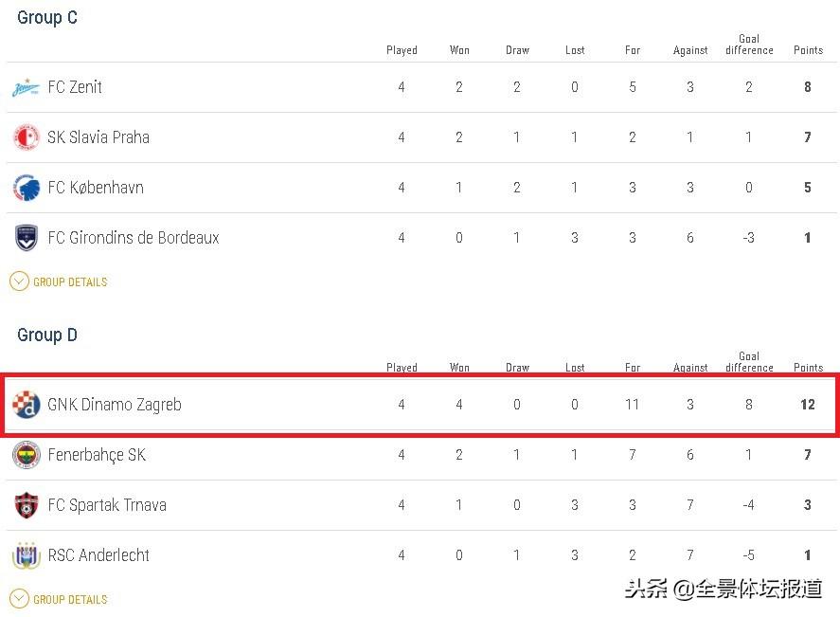Select the FC Spartak Trnava team name
The height and width of the screenshot is (617, 840).
point(107,505)
